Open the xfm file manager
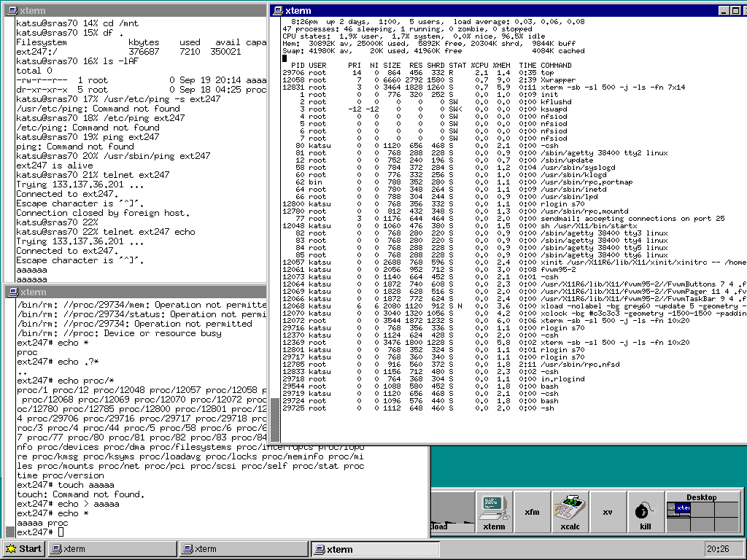This screenshot has width=747, height=560. (532, 510)
